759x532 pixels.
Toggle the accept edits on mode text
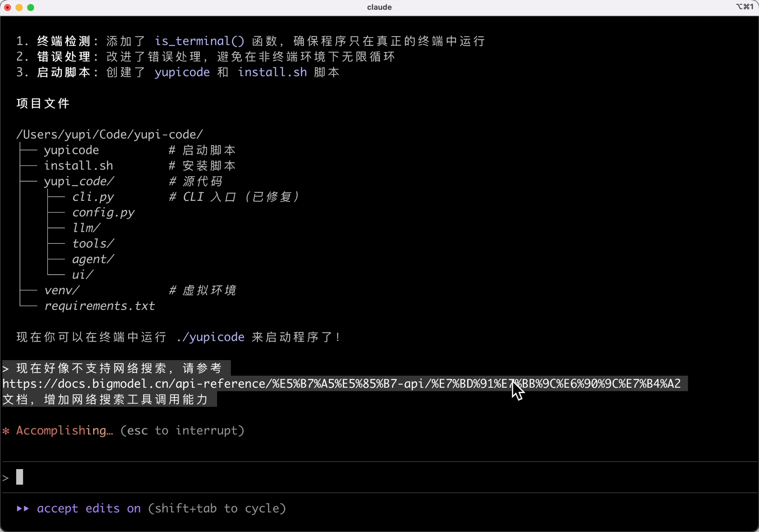click(89, 509)
